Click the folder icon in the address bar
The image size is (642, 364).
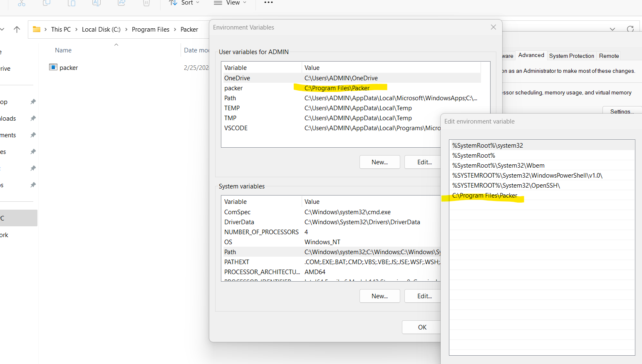[37, 29]
